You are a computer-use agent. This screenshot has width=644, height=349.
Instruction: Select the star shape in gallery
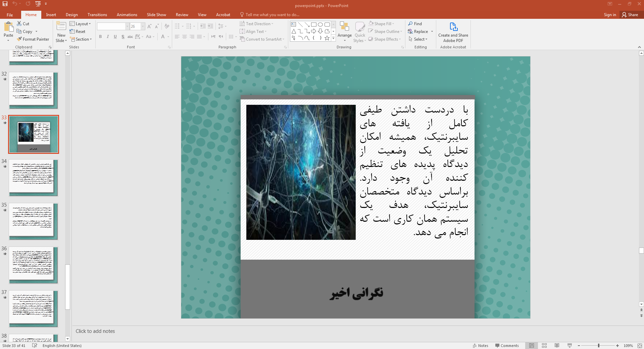(x=327, y=38)
